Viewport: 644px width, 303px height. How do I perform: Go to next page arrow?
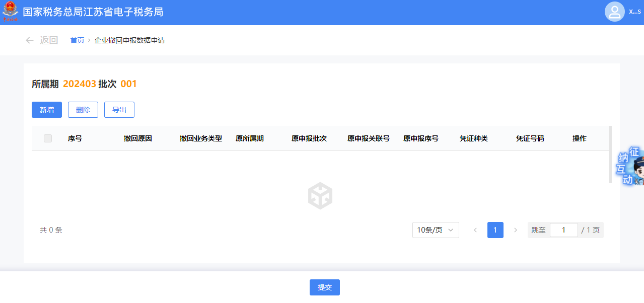515,230
